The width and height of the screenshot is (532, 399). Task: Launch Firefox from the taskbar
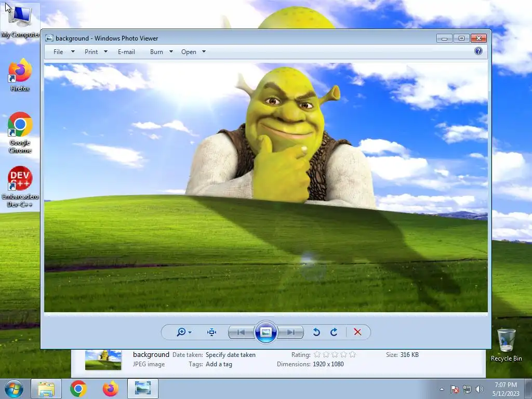coord(111,389)
